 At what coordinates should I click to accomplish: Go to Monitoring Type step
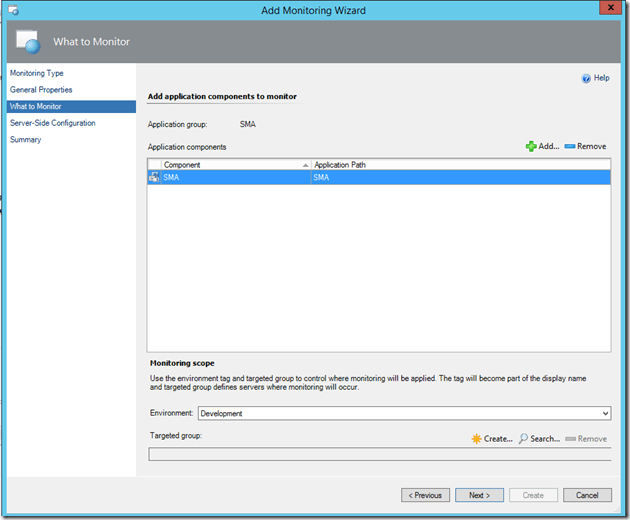click(37, 73)
